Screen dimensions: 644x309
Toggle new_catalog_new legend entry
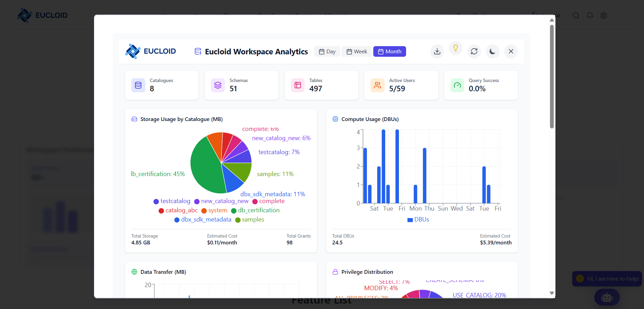tap(221, 201)
